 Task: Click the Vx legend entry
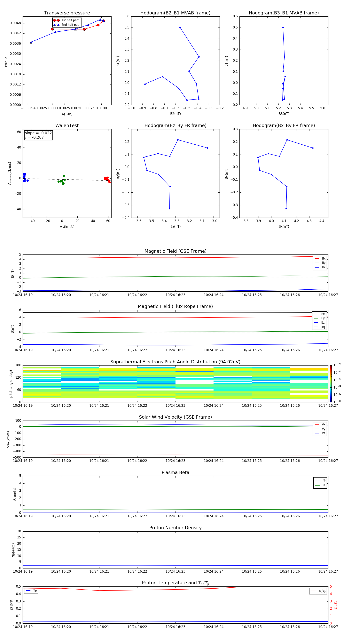320,424
